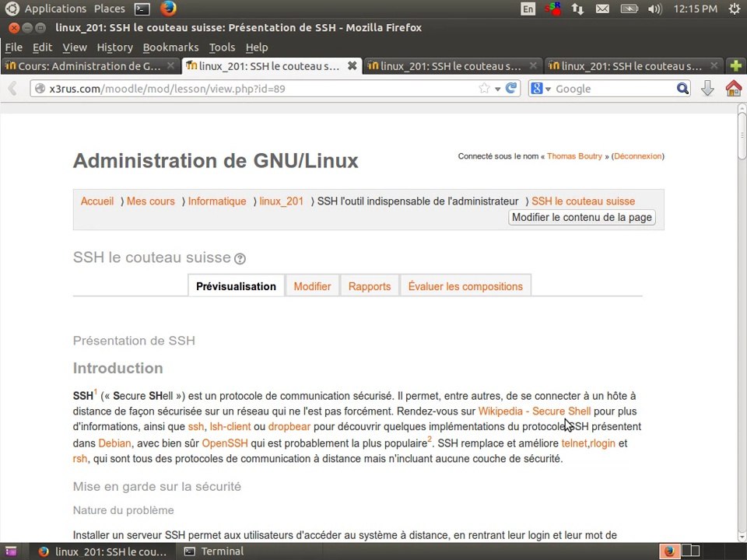
Task: Open the Wikipedia - Secure Shell link
Action: (x=535, y=411)
